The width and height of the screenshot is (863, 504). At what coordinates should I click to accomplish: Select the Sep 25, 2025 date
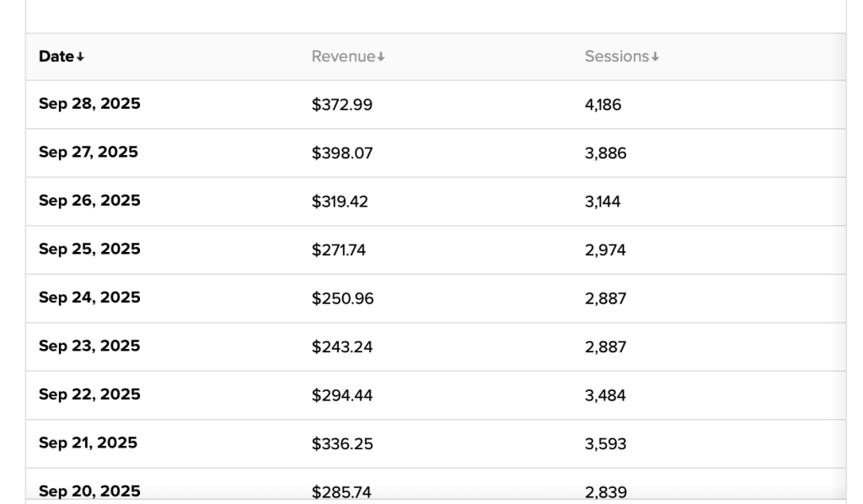pos(89,249)
